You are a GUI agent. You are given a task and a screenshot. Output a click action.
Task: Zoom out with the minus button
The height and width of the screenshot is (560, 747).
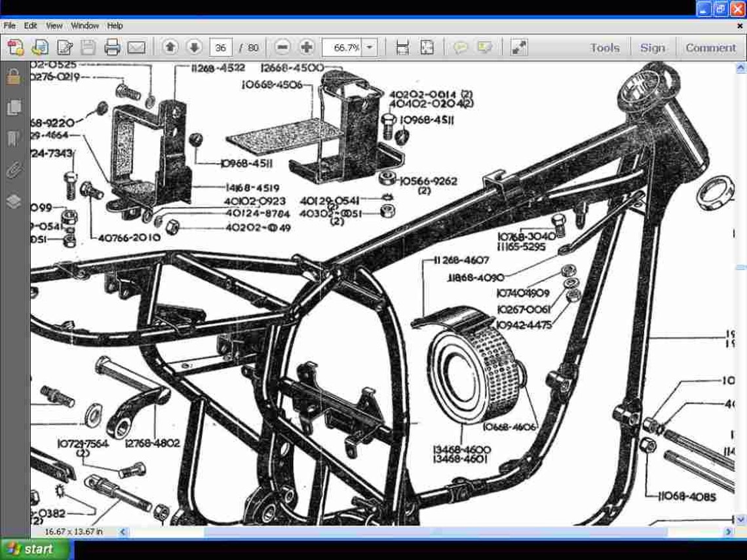[283, 47]
